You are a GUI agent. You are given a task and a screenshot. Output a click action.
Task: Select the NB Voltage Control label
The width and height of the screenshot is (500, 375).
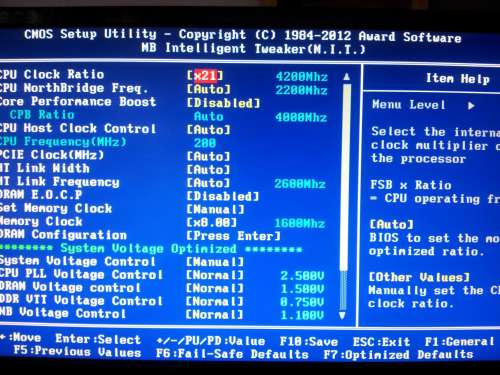pyautogui.click(x=63, y=313)
